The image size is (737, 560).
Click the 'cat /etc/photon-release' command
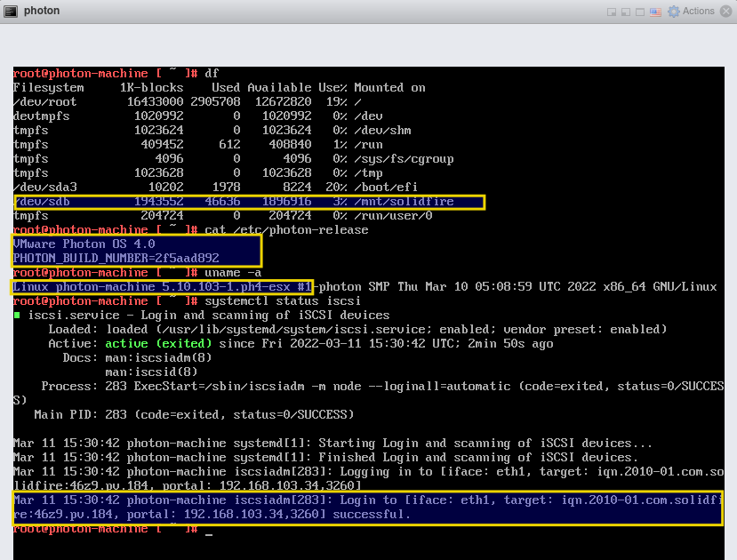click(x=286, y=229)
